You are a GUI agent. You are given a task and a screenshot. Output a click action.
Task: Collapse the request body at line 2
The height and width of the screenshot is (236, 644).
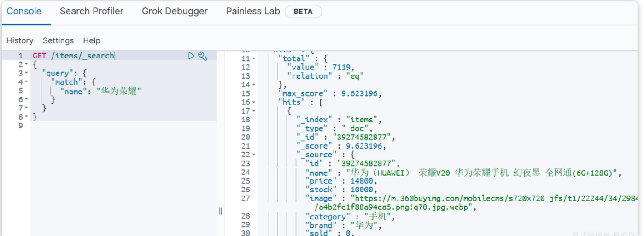tap(26, 65)
